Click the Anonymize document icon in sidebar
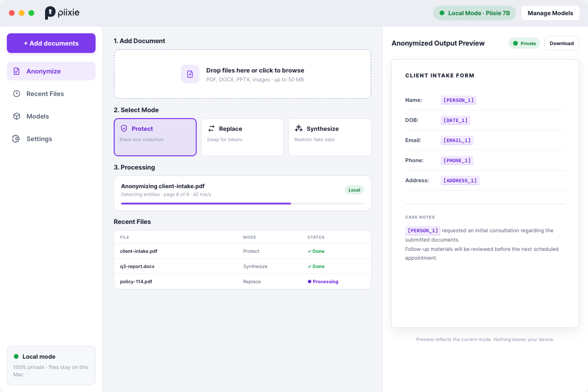 (x=17, y=71)
